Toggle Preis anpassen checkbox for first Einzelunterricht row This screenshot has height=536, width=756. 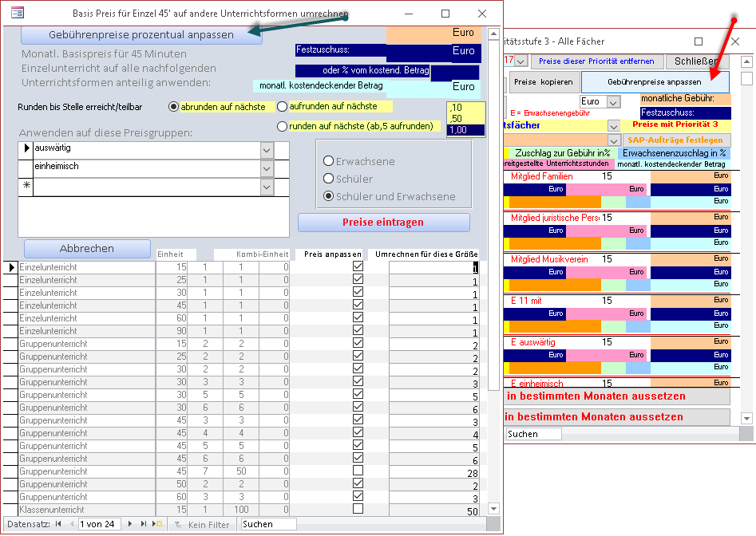pyautogui.click(x=358, y=268)
